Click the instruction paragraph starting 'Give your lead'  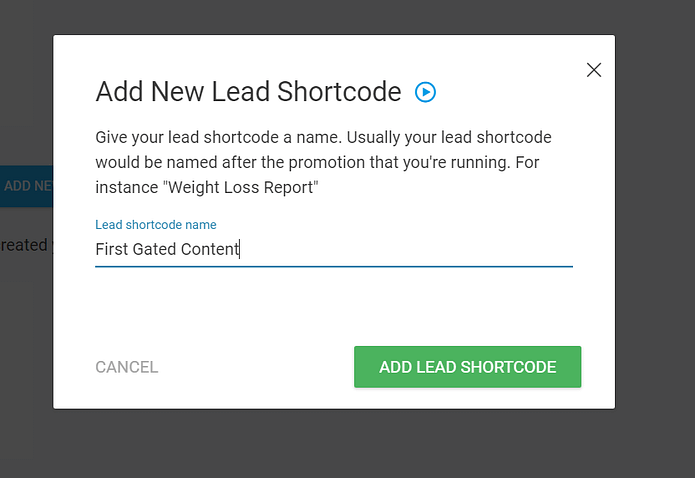[324, 162]
